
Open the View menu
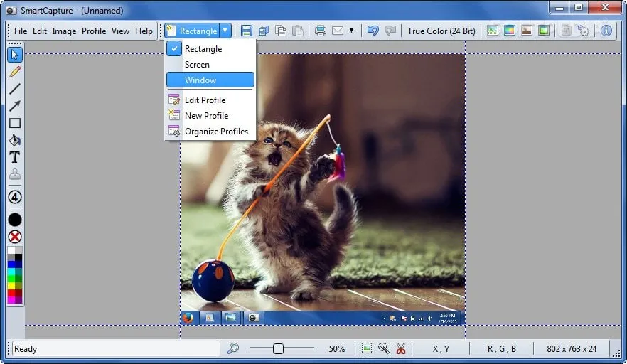(x=120, y=31)
